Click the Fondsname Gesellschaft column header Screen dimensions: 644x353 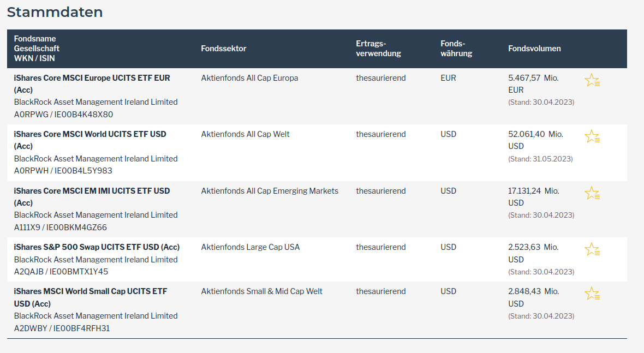pos(37,49)
